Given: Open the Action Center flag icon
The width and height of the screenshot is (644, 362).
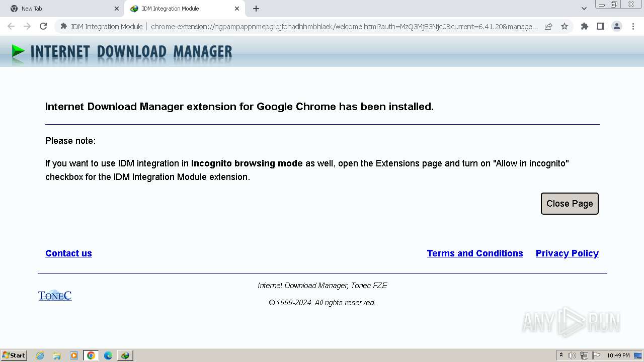Looking at the screenshot, I should [596, 355].
